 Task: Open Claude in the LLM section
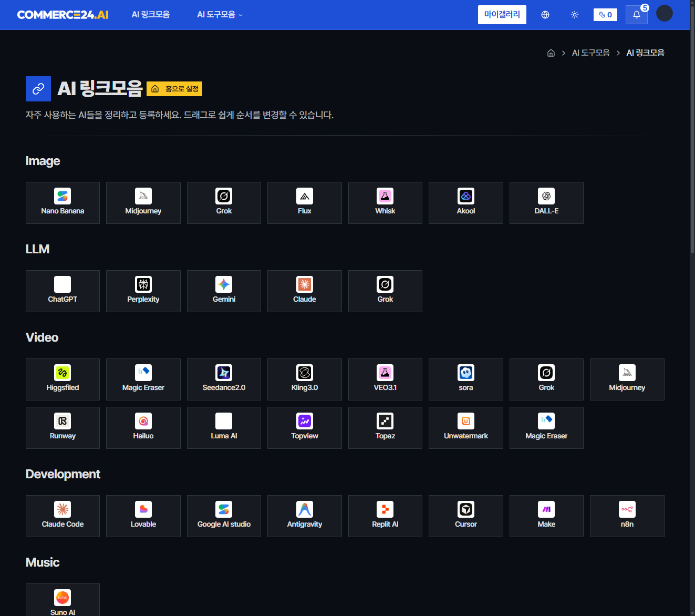pos(305,291)
